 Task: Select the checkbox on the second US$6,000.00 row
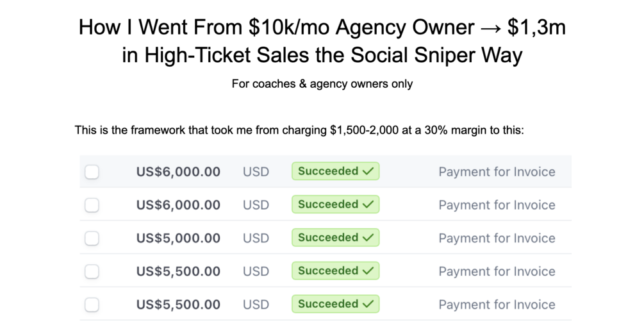tap(92, 205)
